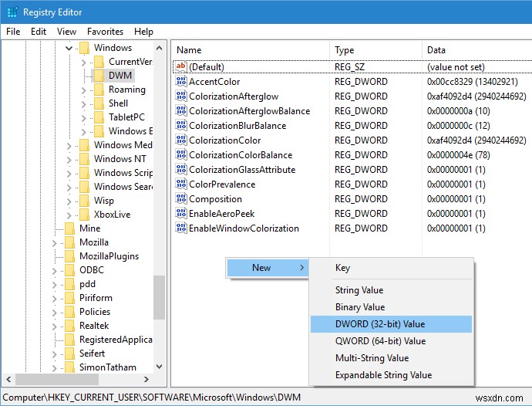The image size is (532, 406).
Task: Click tree scrollbar down arrow
Action: click(159, 367)
